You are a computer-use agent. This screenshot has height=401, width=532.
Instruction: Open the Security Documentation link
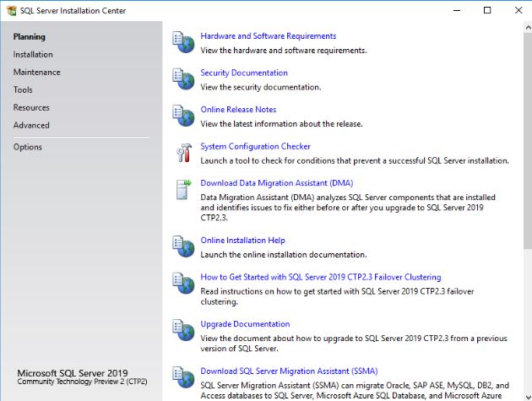tap(244, 73)
